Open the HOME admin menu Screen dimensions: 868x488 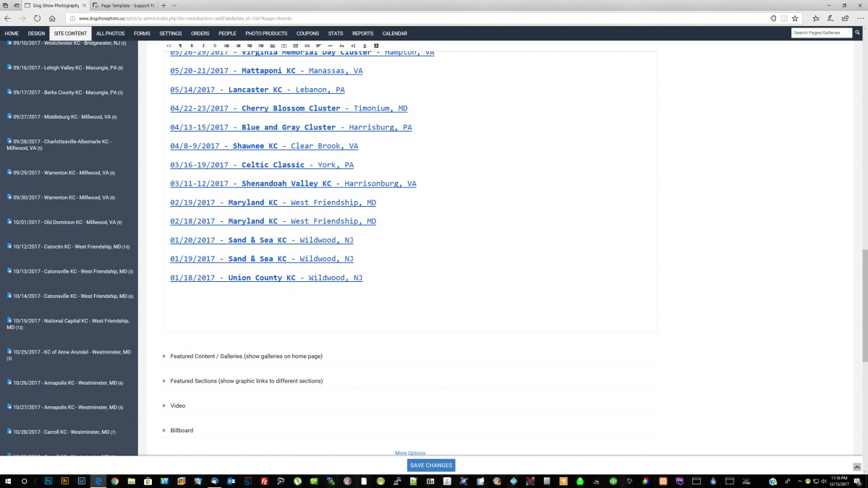coord(12,33)
